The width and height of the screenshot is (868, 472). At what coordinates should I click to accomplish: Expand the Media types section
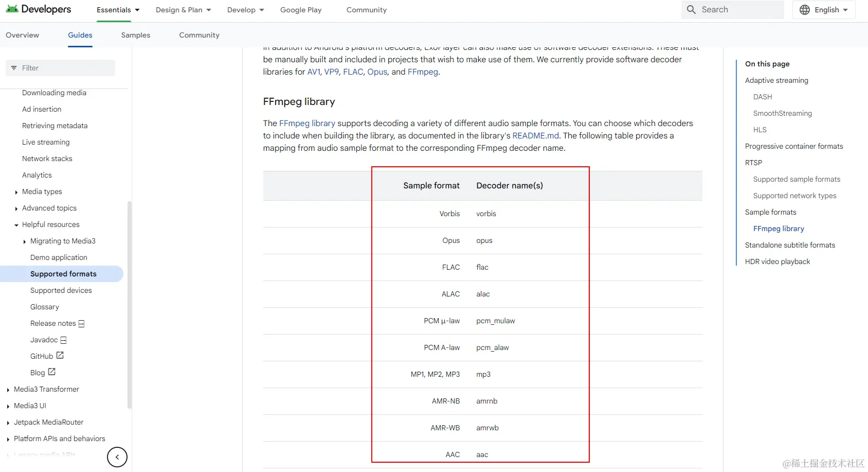(16, 192)
